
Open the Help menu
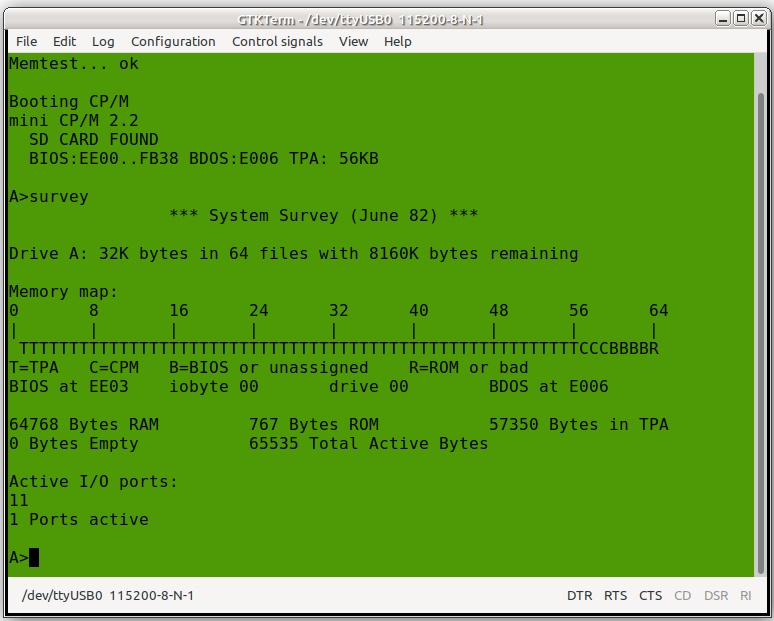[398, 41]
